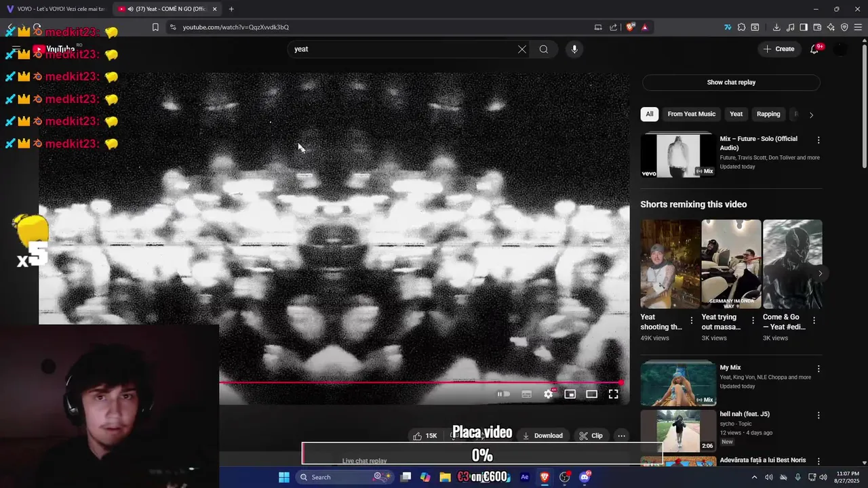Open the browser main hamburger menu
This screenshot has width=868, height=488.
coord(859,27)
